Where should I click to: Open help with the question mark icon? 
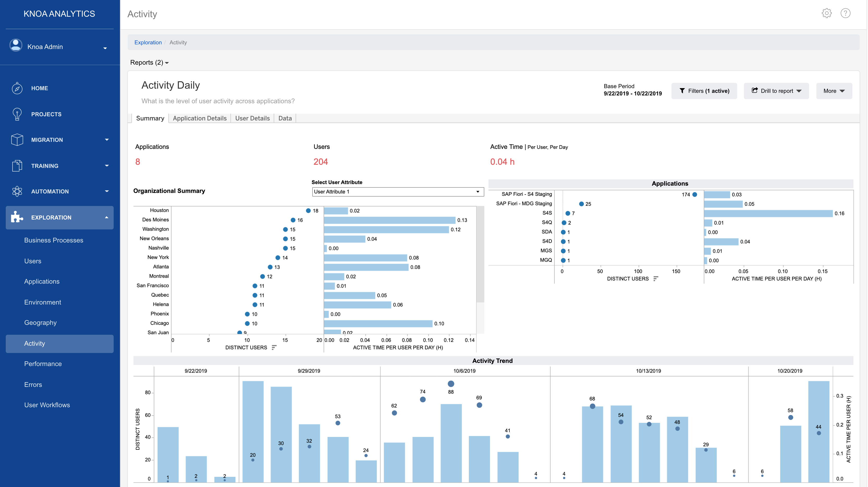pos(845,14)
